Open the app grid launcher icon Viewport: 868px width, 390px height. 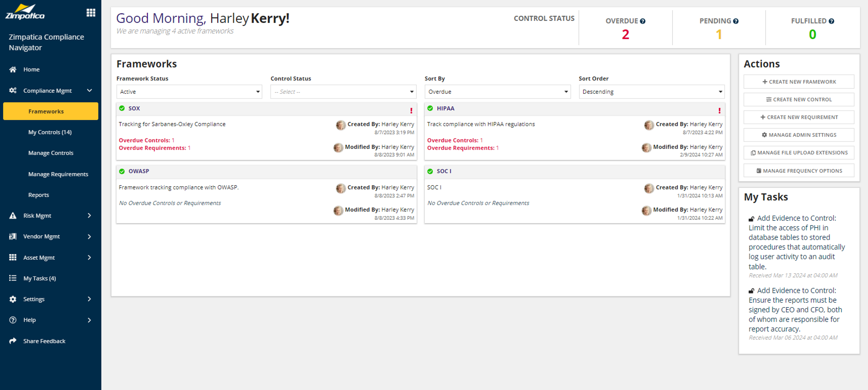pos(91,13)
